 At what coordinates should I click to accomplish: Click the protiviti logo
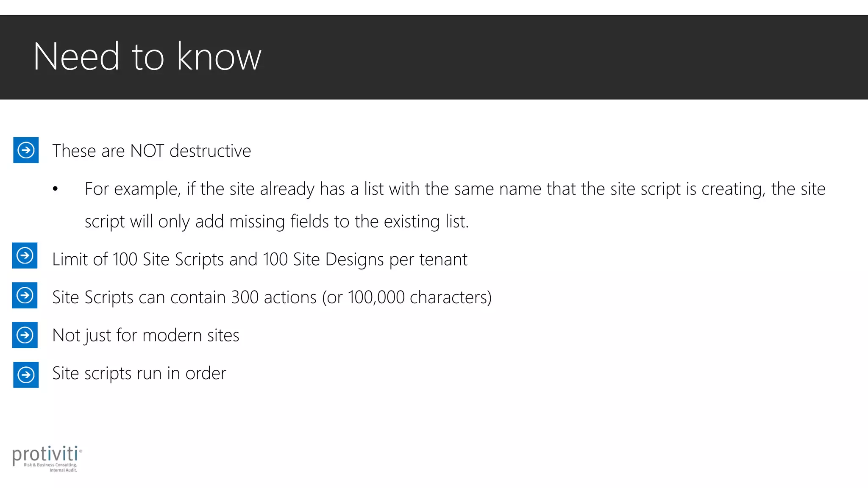(47, 458)
